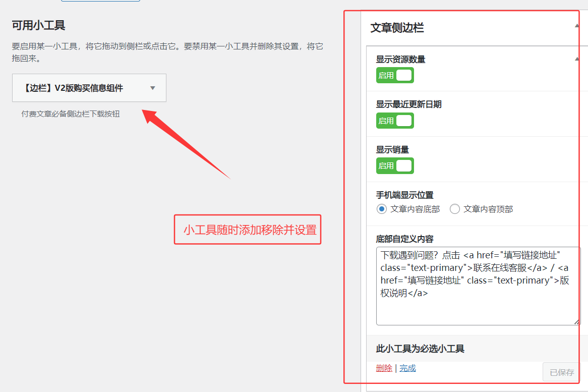Collapse the widget arrow beside 显示资源数量
Screen dimensions: 588x392
pos(577,59)
